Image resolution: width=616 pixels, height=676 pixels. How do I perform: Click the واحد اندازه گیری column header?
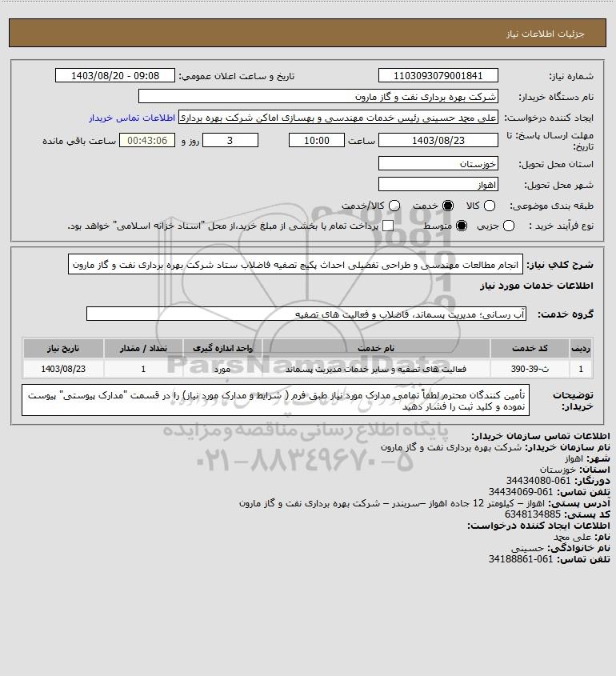tap(222, 348)
